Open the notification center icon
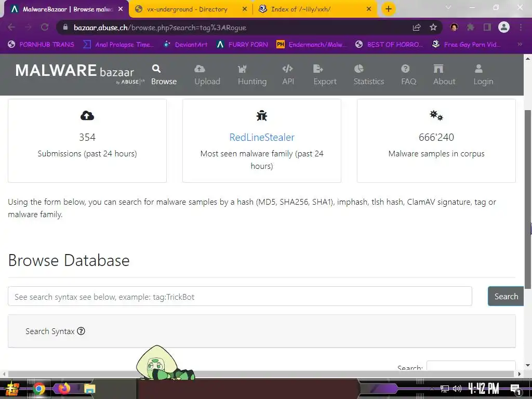This screenshot has height=399, width=532. 515,390
